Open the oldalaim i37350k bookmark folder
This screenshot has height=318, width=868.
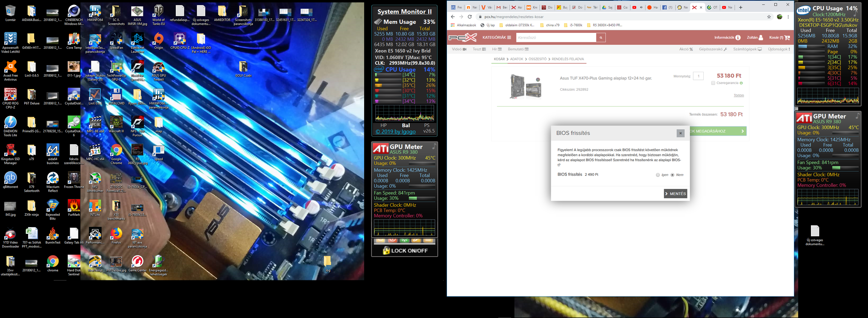click(517, 25)
